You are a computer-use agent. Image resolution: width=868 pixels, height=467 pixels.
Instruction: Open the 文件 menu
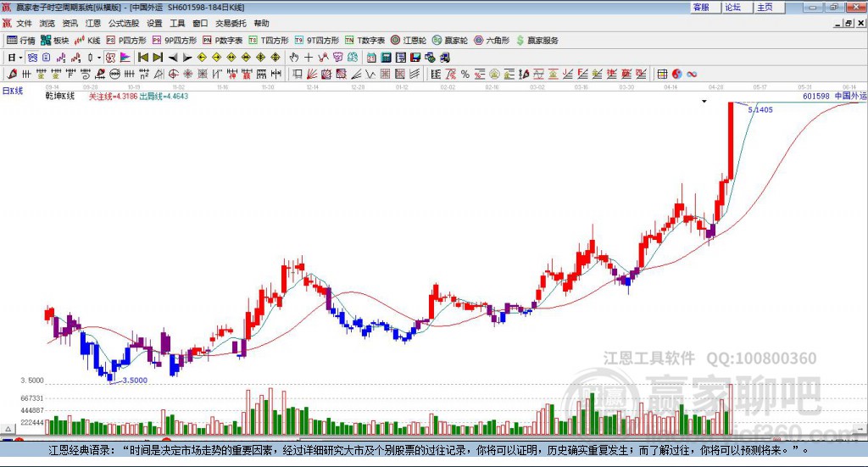click(x=25, y=23)
